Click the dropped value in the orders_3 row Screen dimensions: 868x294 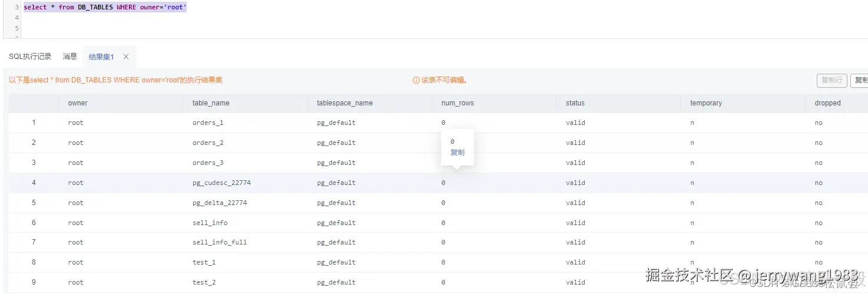[x=819, y=163]
